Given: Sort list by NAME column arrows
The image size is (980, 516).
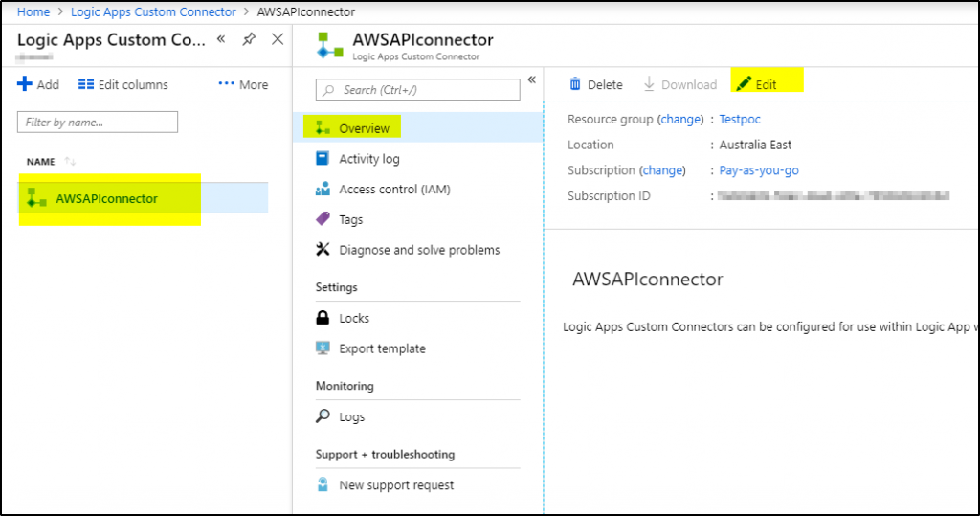Looking at the screenshot, I should (70, 162).
